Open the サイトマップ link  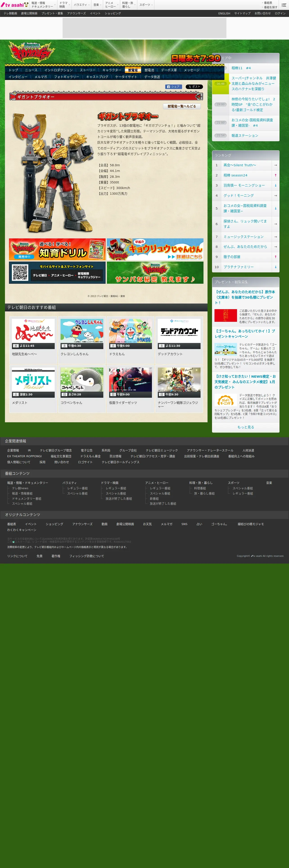tap(242, 14)
